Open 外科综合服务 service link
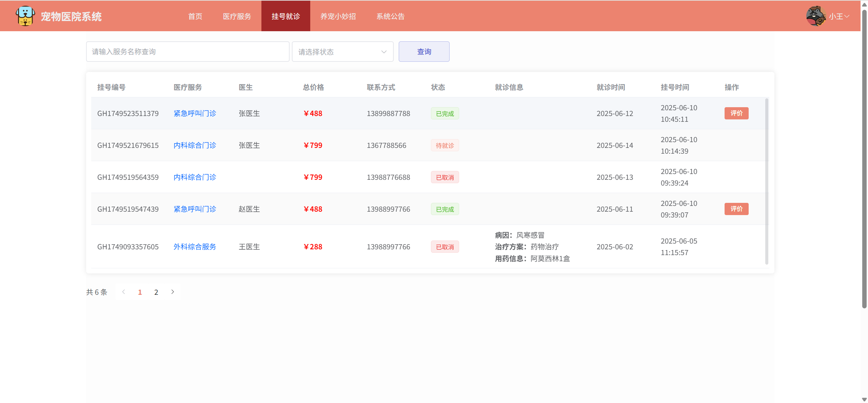Viewport: 868px width, 403px height. [195, 247]
